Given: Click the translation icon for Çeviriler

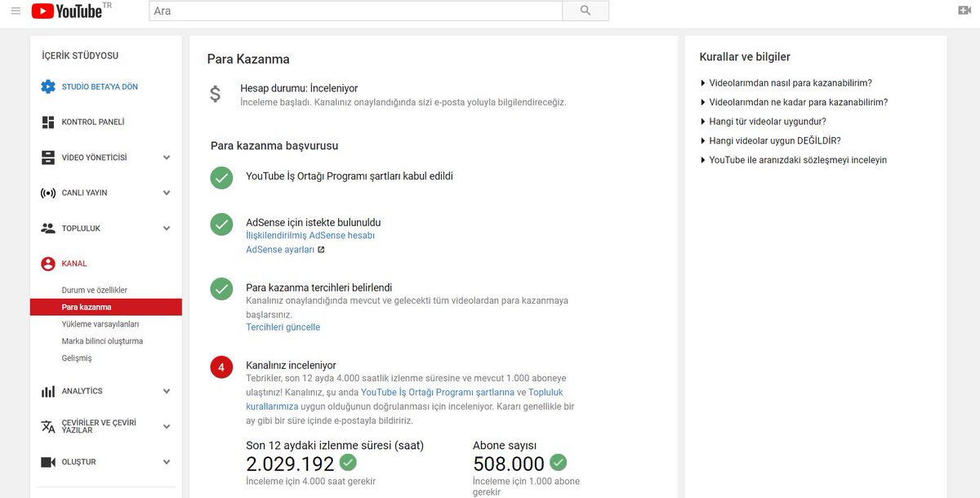Looking at the screenshot, I should click(48, 426).
